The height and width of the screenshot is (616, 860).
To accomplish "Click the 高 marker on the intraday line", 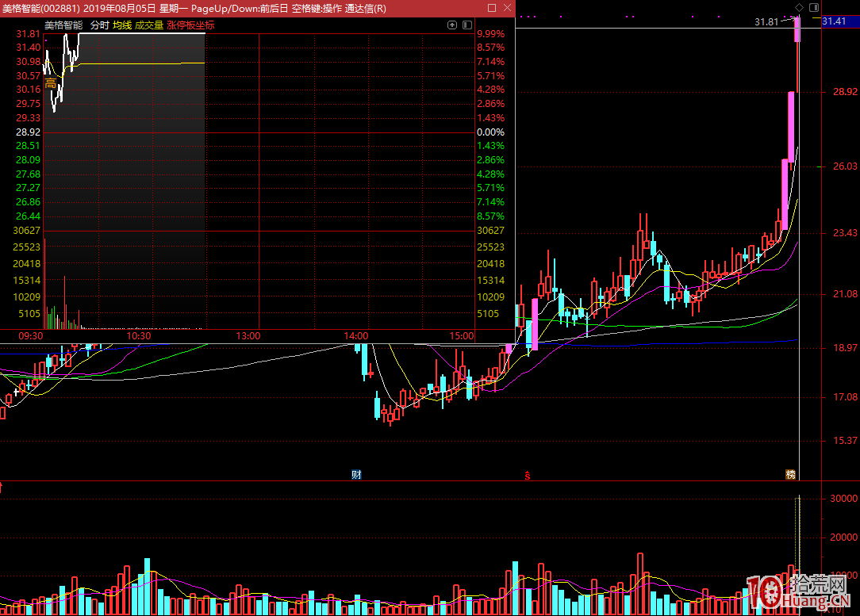I will (50, 83).
